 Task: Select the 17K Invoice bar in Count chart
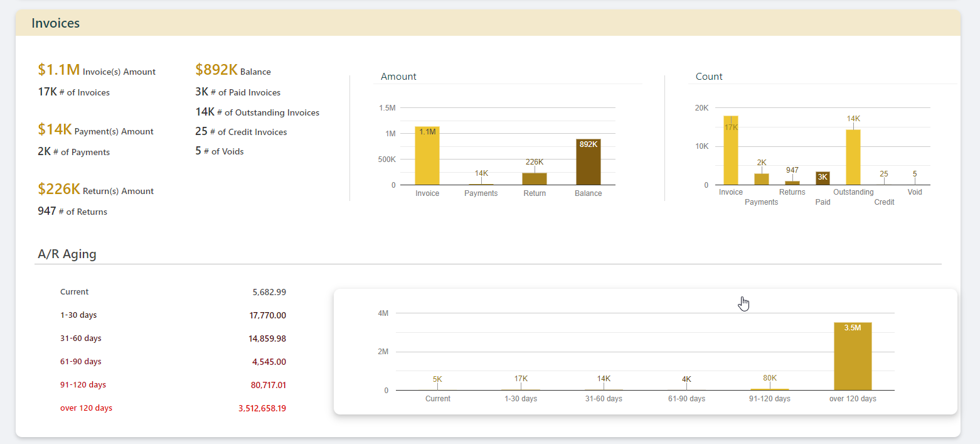tap(730, 151)
